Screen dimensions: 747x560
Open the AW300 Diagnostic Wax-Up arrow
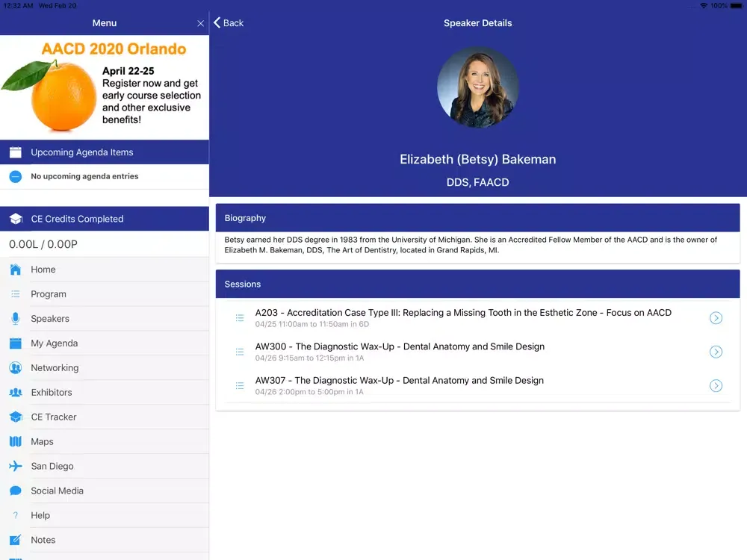[x=716, y=352]
